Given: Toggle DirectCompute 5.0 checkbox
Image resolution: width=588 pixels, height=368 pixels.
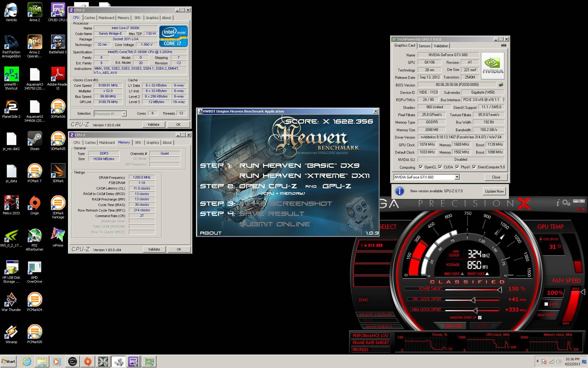Looking at the screenshot, I should coord(474,167).
